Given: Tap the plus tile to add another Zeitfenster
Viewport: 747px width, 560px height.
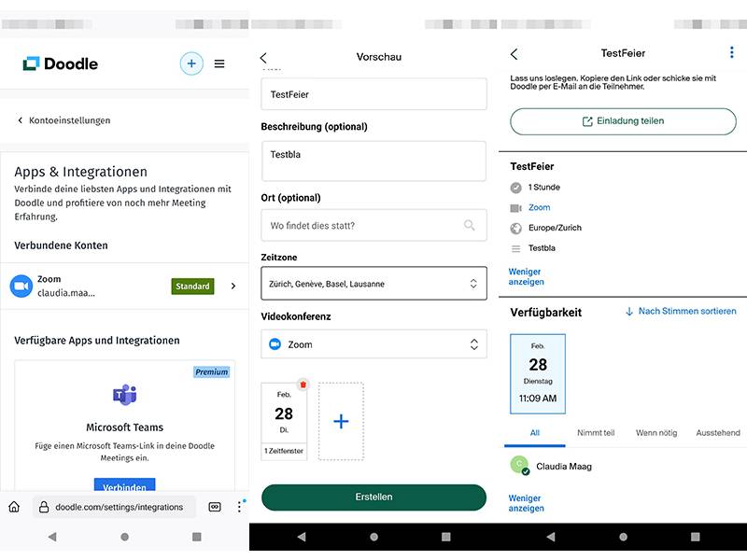Looking at the screenshot, I should pyautogui.click(x=340, y=421).
